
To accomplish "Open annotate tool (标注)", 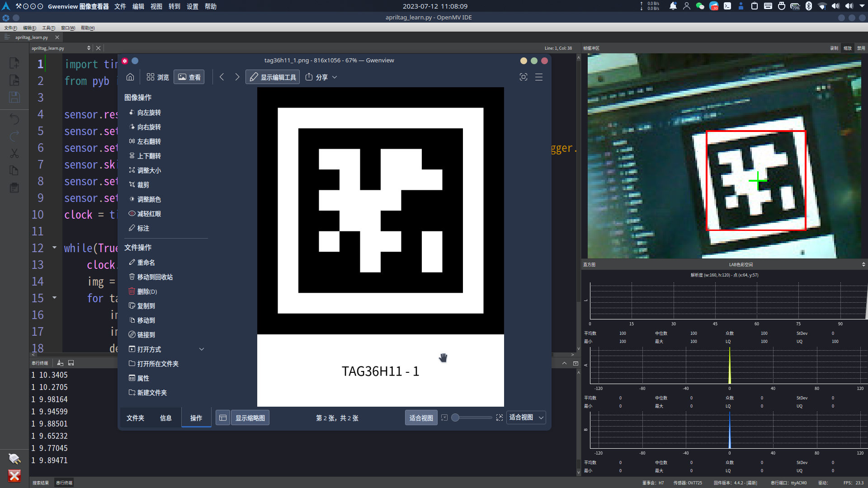I will [x=139, y=228].
